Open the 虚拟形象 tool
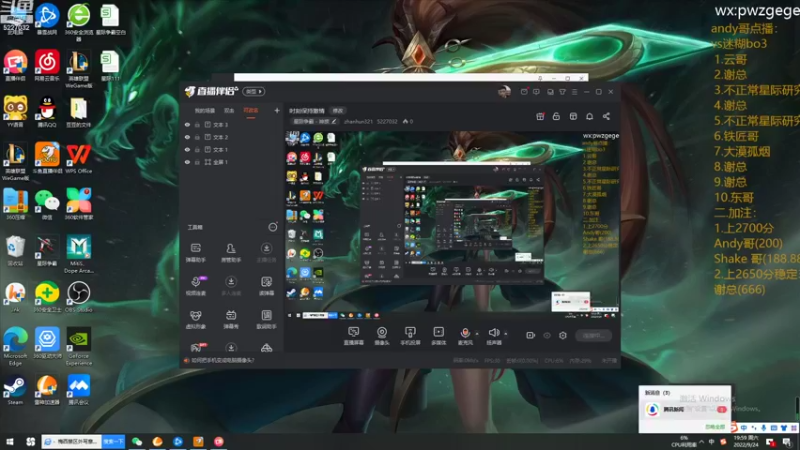800x450 pixels. pyautogui.click(x=195, y=319)
